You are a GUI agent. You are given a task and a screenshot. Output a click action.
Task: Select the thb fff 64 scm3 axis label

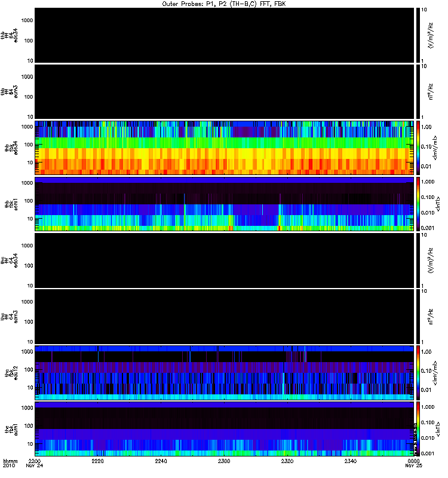pos(9,92)
